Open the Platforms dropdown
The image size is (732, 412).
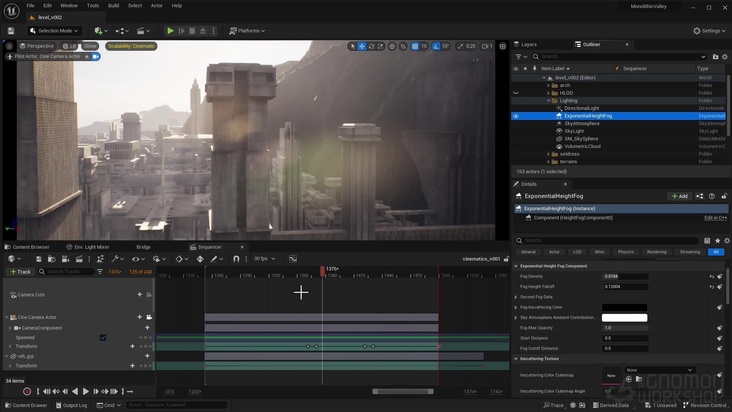click(247, 31)
